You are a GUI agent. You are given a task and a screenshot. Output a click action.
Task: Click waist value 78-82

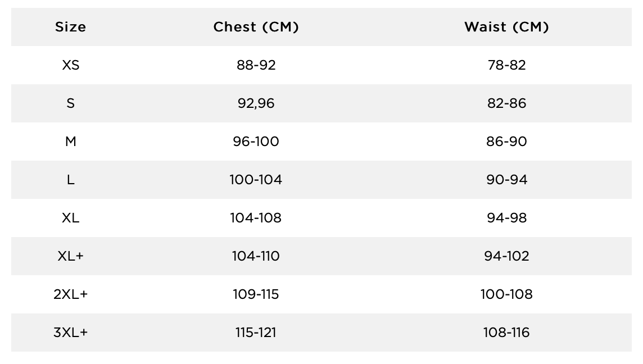[506, 65]
